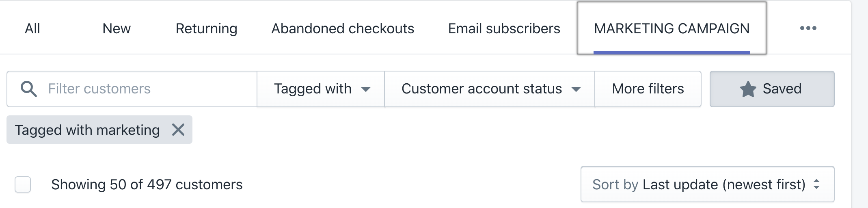868x208 pixels.
Task: Click the caret arrow beside Tagged with
Action: (366, 89)
